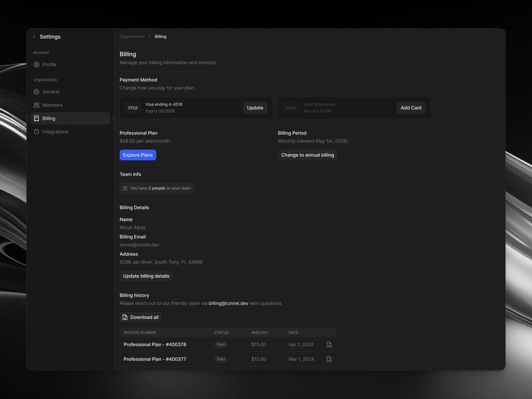Download invoice #400377 file icon
The height and width of the screenshot is (399, 532).
(x=329, y=359)
